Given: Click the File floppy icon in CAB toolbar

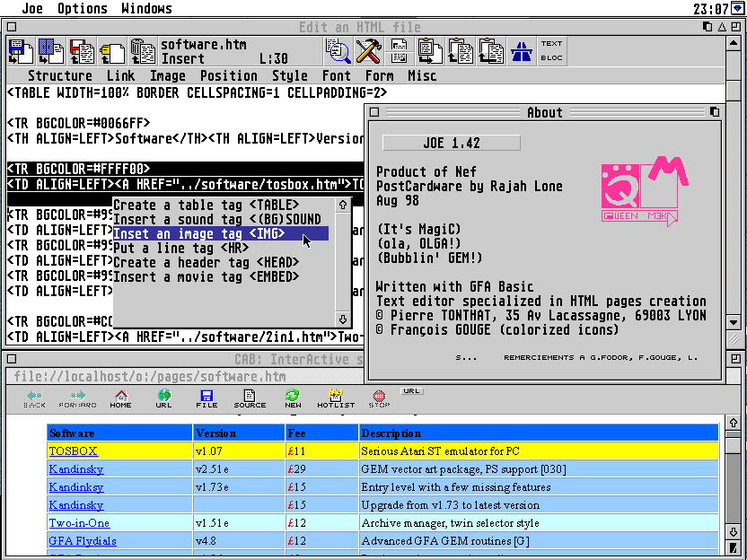Looking at the screenshot, I should pyautogui.click(x=207, y=399).
